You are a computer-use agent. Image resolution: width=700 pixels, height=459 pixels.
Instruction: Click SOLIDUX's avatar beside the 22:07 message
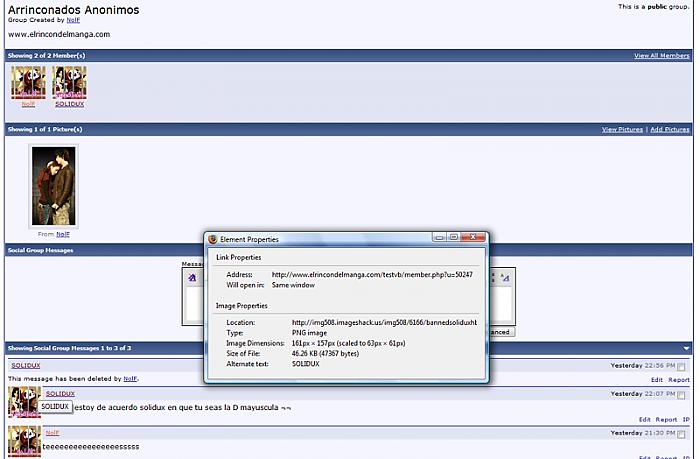click(x=24, y=402)
